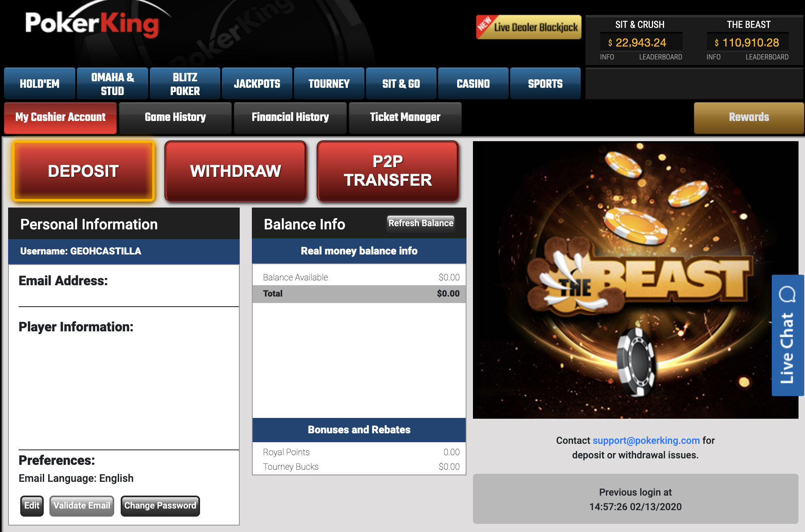Click Validate Email button

click(81, 506)
